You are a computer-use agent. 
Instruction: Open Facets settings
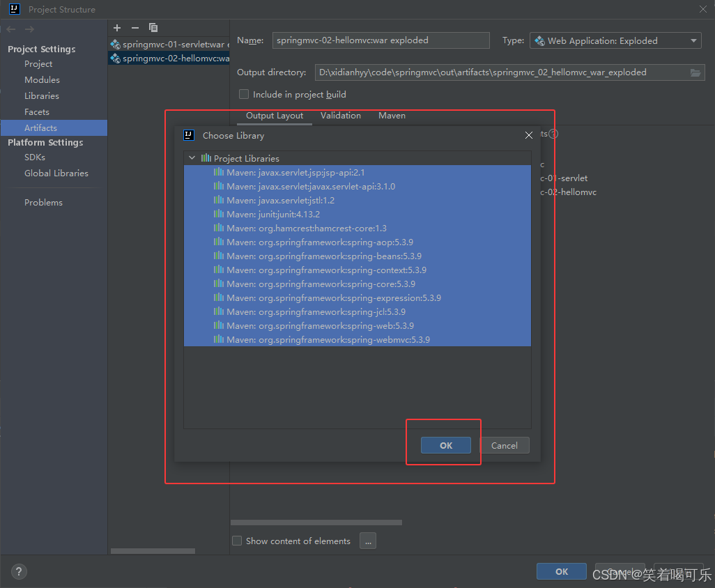[x=36, y=111]
